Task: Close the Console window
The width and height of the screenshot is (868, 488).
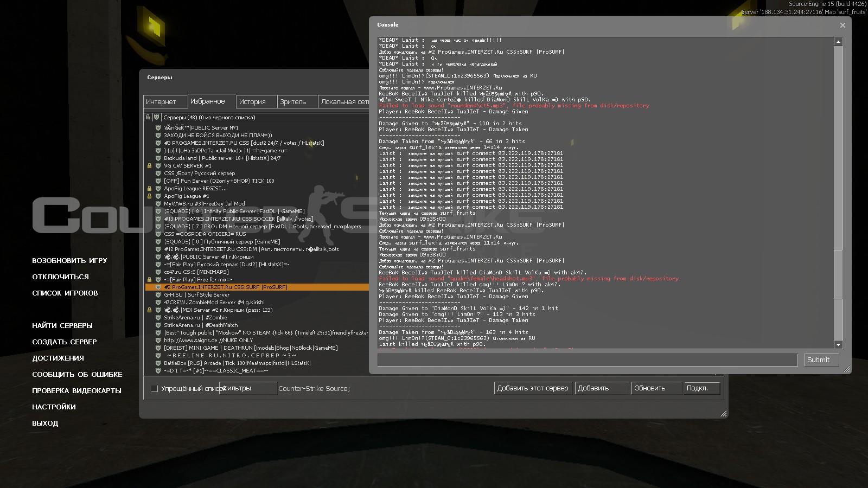Action: pos(843,25)
